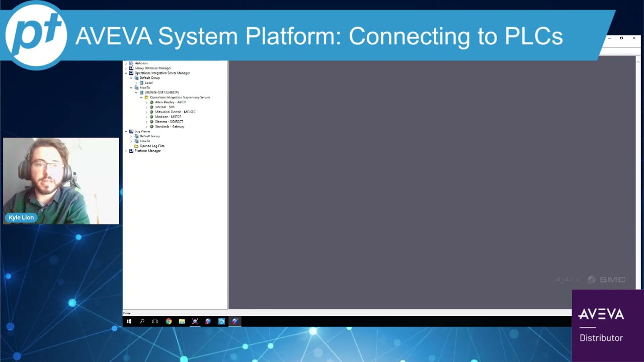Expand the Mitsubishi Electric - MELSEC server

pyautogui.click(x=146, y=112)
